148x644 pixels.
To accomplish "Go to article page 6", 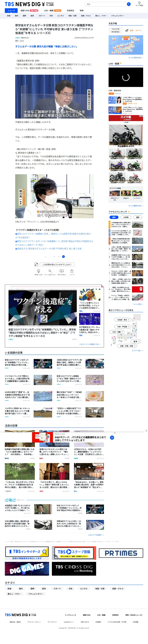I will pos(59,257).
